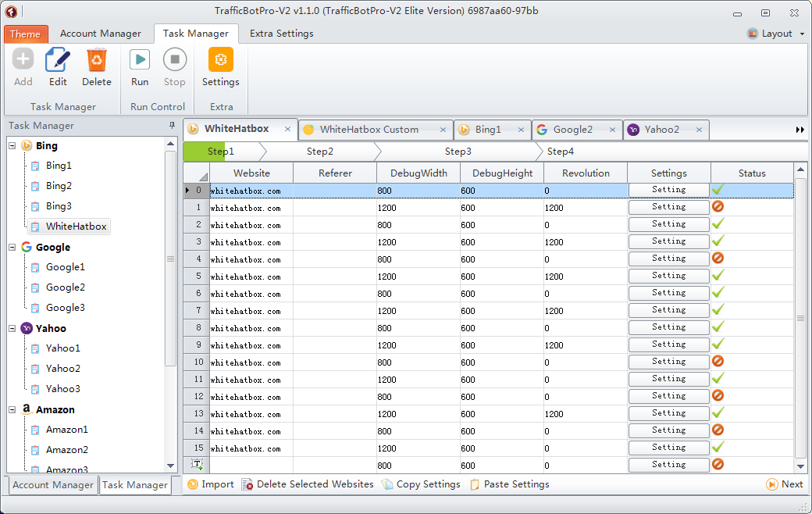
Task: Collapse the Google tree group
Action: tap(12, 247)
